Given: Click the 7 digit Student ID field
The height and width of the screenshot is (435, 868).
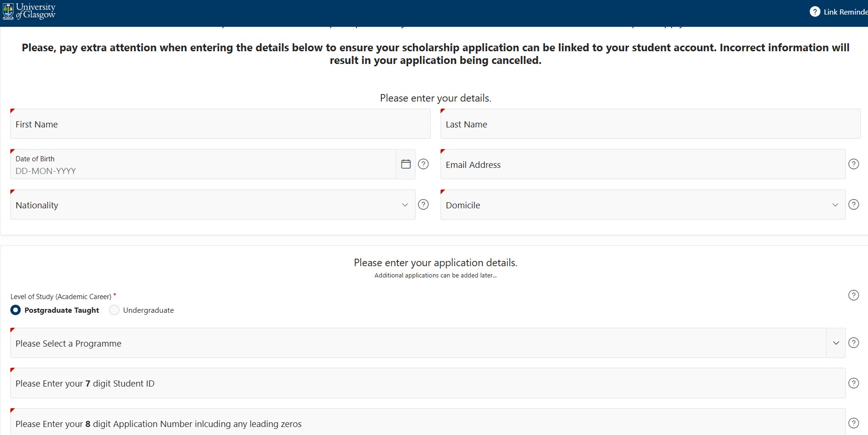Looking at the screenshot, I should [427, 383].
